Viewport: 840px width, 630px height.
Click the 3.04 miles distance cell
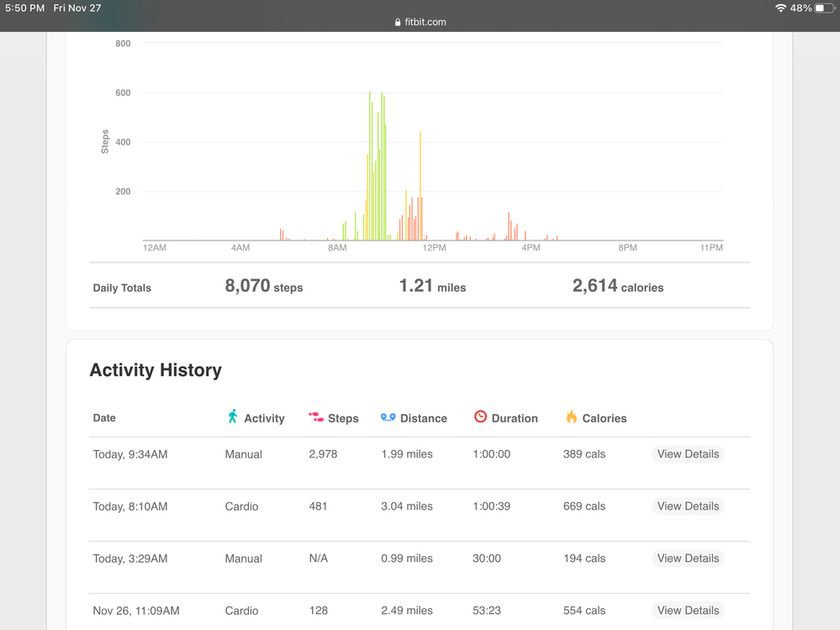pos(407,506)
